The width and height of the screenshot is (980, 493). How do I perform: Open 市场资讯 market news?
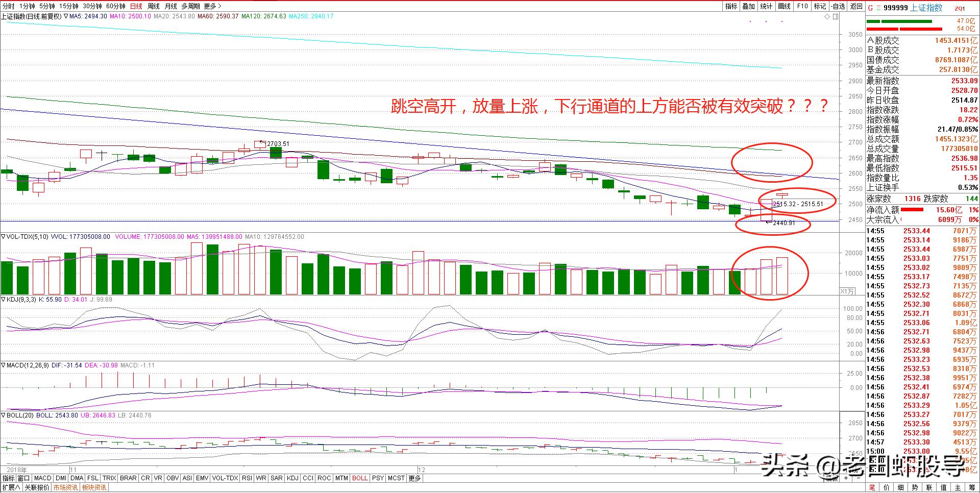click(65, 488)
